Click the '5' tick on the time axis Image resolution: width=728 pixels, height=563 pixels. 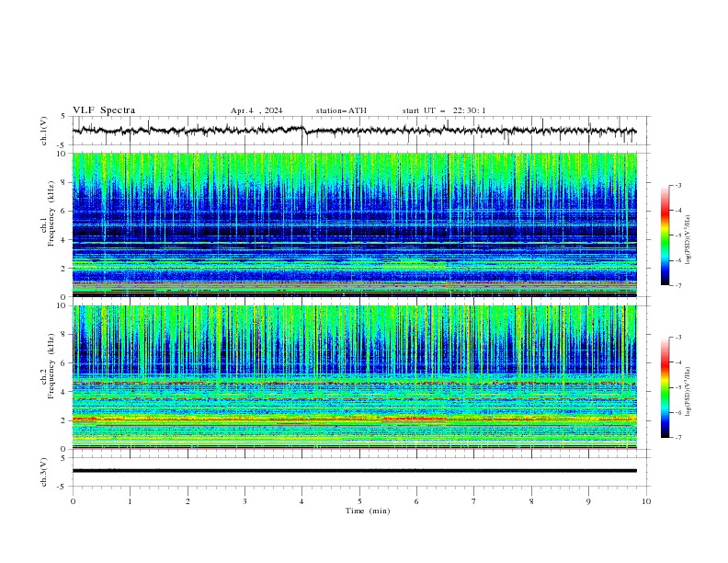tap(359, 501)
